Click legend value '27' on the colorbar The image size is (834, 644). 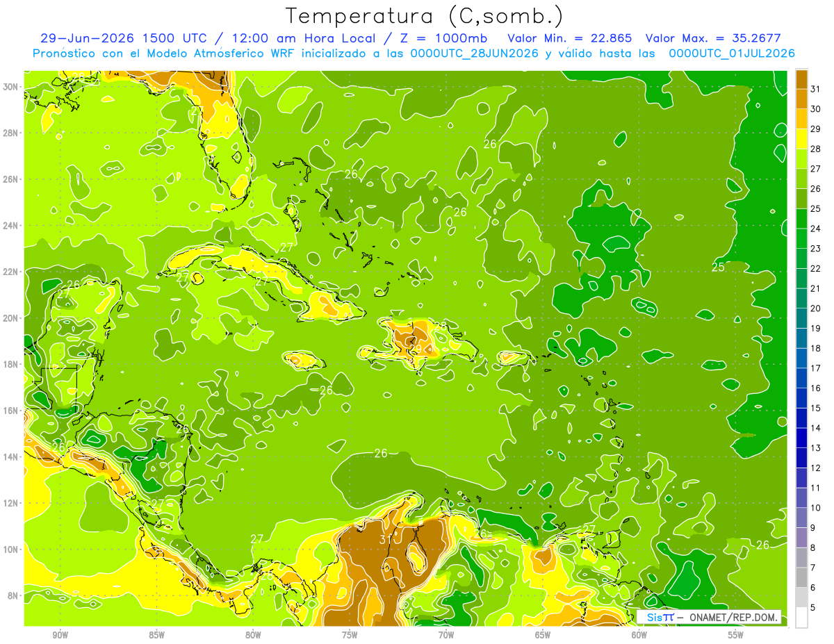tap(816, 169)
